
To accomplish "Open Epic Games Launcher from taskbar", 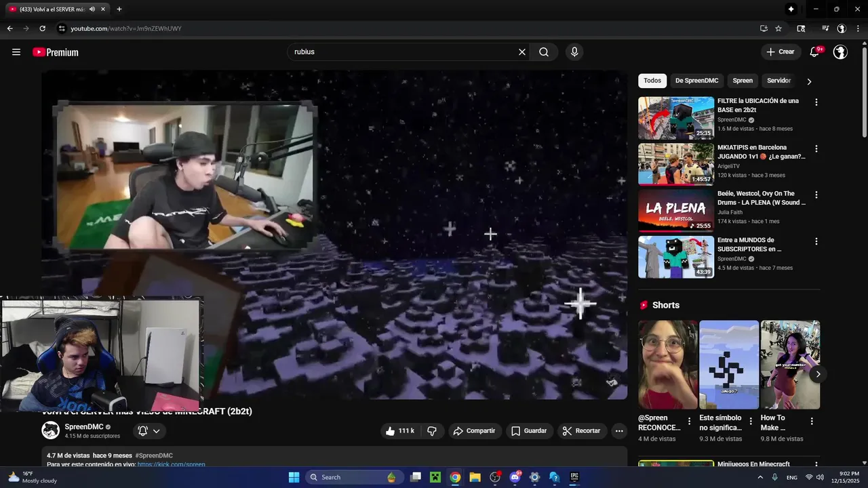I will tap(574, 477).
